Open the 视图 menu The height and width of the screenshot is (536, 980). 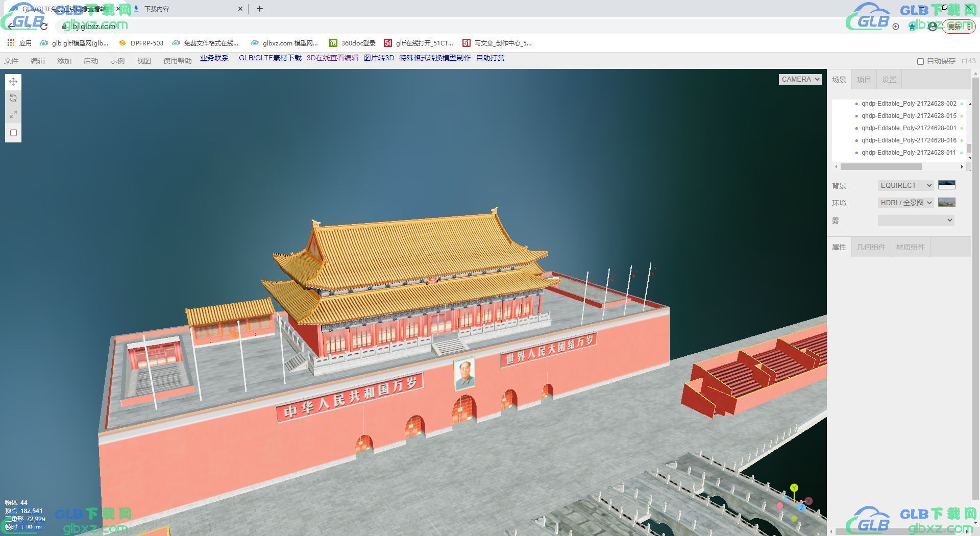point(144,61)
